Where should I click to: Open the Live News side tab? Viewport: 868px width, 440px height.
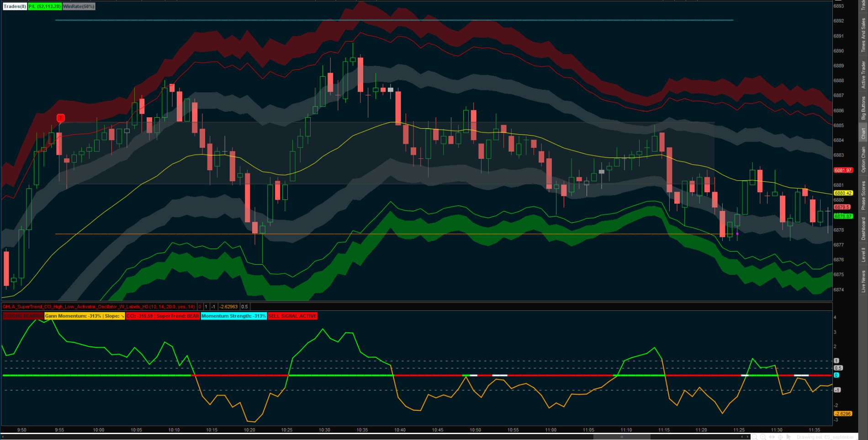tap(863, 281)
